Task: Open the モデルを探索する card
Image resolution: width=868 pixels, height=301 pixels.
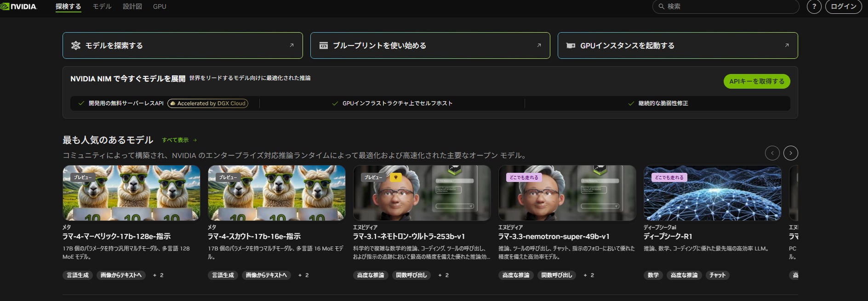Action: point(183,45)
